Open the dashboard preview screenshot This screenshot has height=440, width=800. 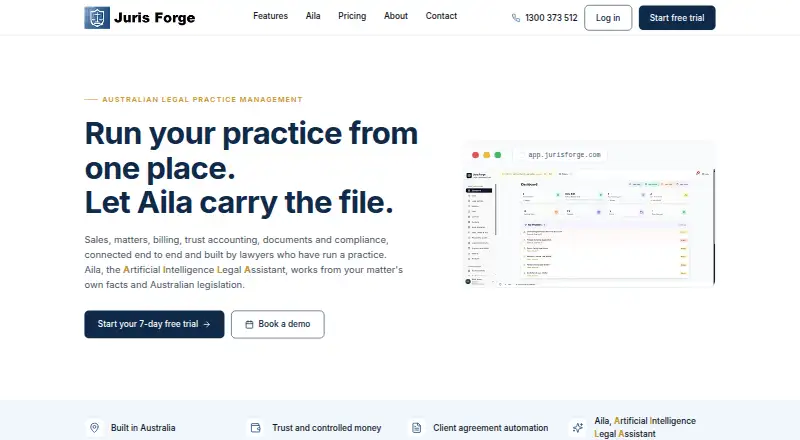pyautogui.click(x=589, y=227)
